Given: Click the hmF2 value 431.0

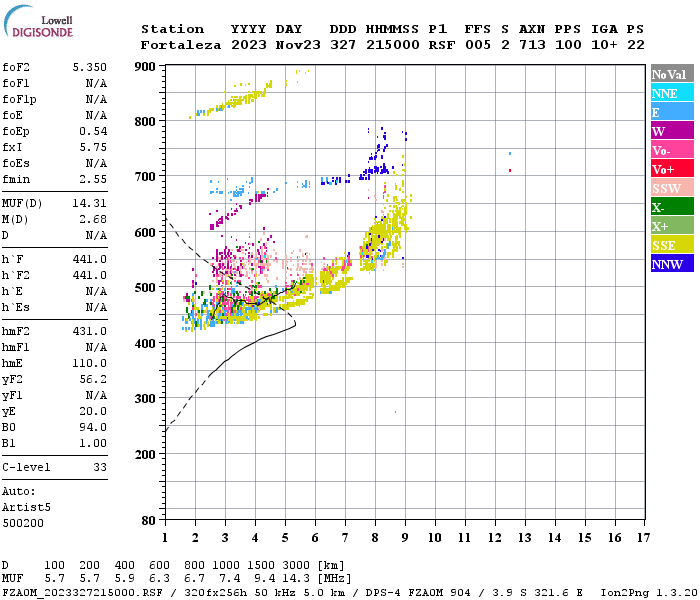Looking at the screenshot, I should pyautogui.click(x=89, y=331).
